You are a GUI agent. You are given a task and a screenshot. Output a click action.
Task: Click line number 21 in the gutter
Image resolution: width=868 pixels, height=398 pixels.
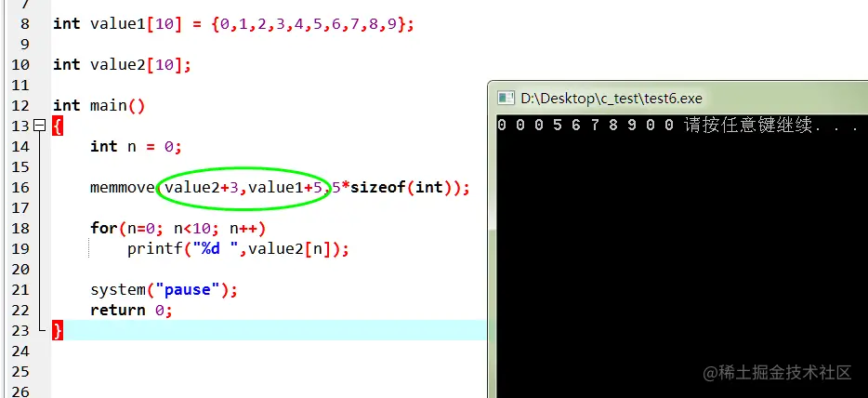pos(20,289)
